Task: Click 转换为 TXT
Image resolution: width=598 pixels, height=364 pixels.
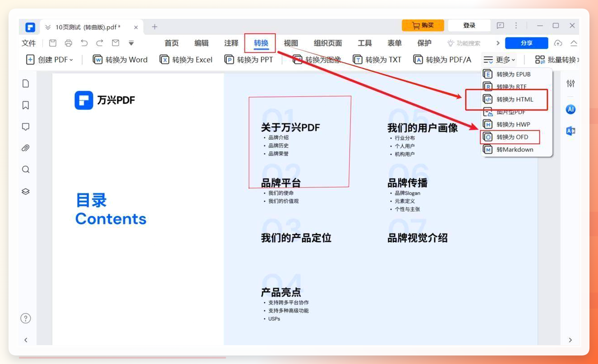Action: pyautogui.click(x=377, y=59)
